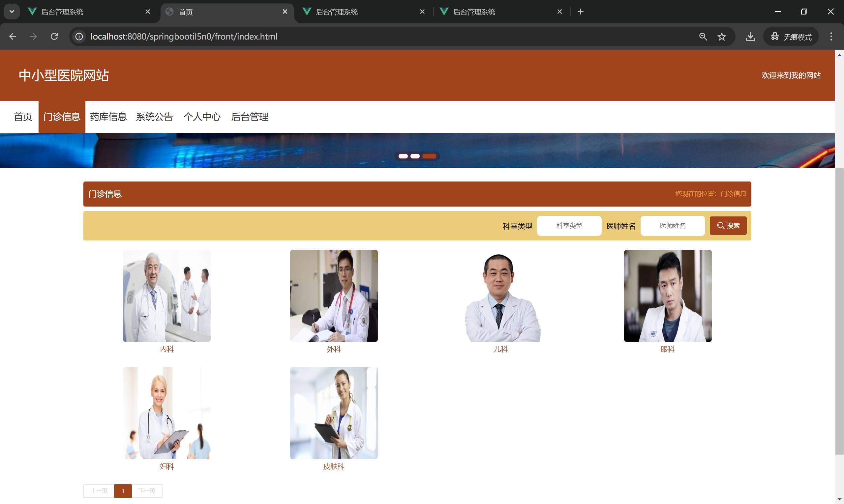844x504 pixels.
Task: Click the 医师姓名 search input
Action: click(x=673, y=226)
